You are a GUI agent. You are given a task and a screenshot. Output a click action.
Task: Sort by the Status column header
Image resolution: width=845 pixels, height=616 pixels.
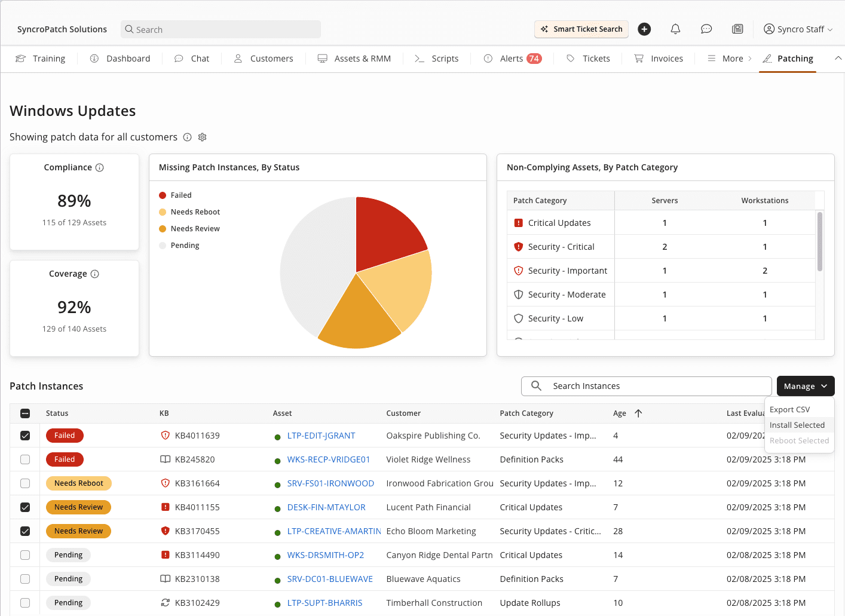[x=57, y=413]
